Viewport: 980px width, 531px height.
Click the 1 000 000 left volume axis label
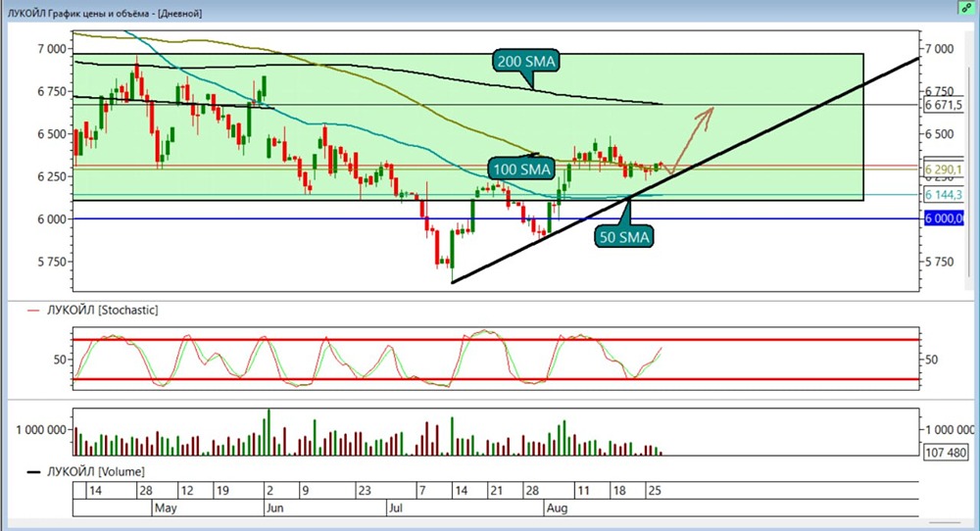pyautogui.click(x=40, y=430)
